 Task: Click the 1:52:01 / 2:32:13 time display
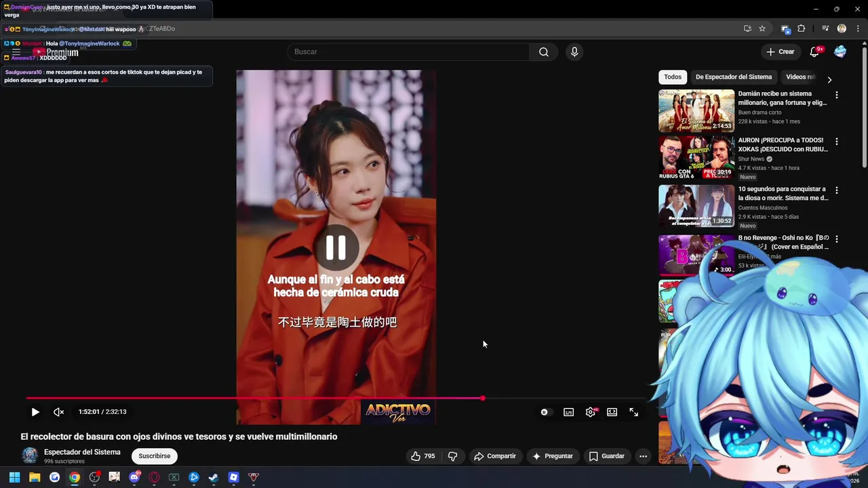(x=102, y=412)
